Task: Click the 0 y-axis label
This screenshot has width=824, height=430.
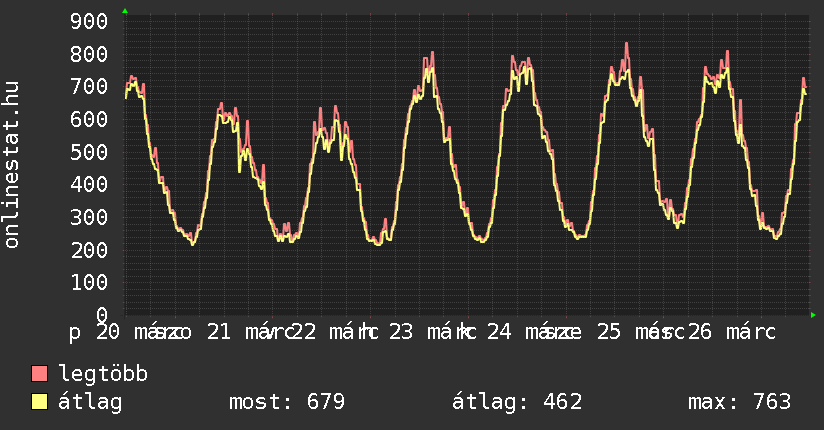Action: [x=102, y=315]
